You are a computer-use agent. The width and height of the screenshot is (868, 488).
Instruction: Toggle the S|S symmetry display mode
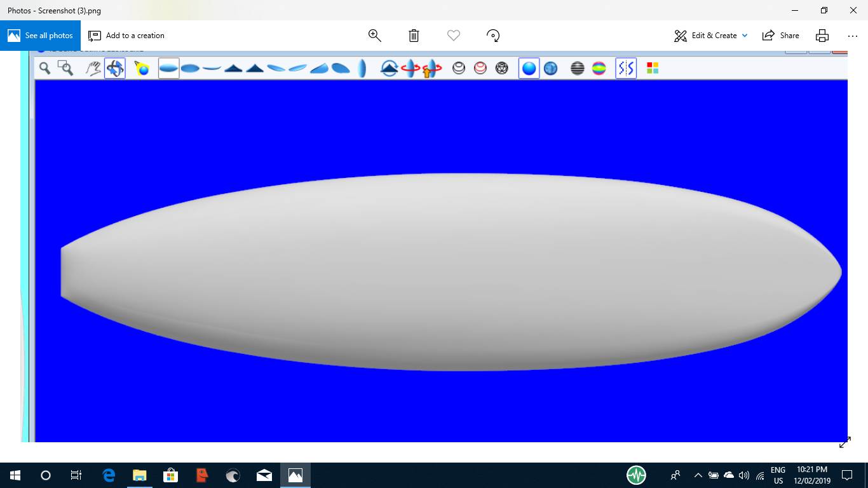[625, 68]
